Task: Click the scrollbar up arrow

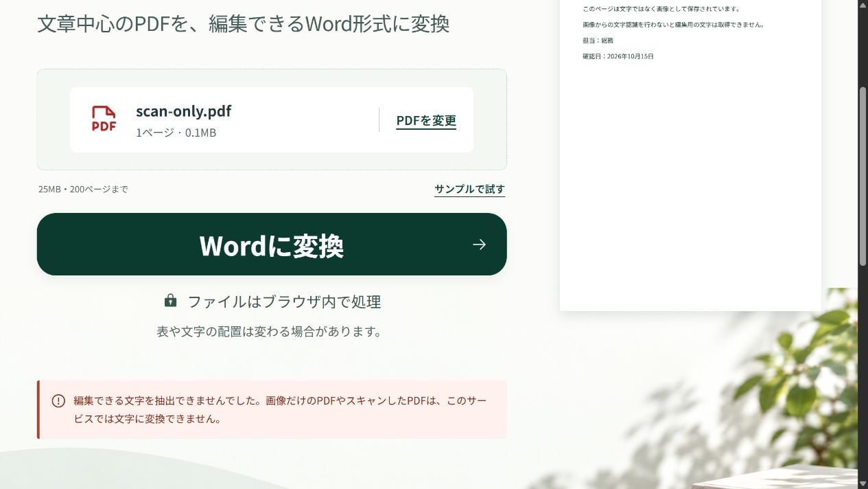Action: click(863, 5)
